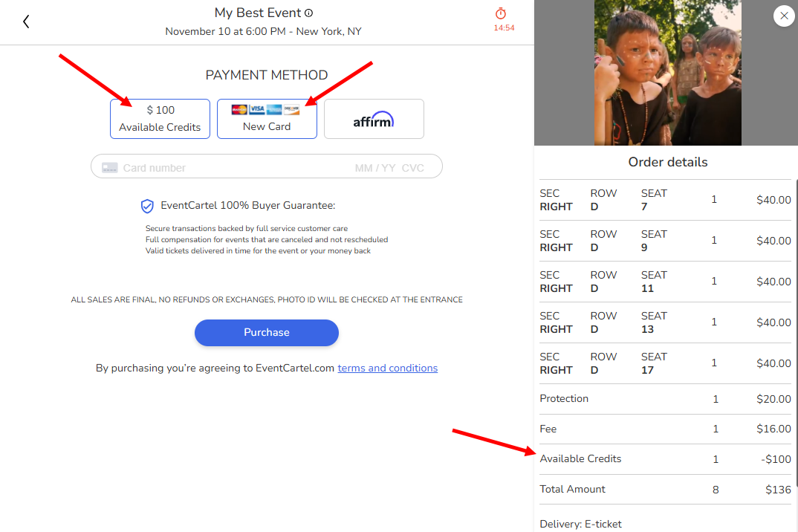This screenshot has height=532, width=798.
Task: Click the red countdown timer icon
Action: coord(501,14)
